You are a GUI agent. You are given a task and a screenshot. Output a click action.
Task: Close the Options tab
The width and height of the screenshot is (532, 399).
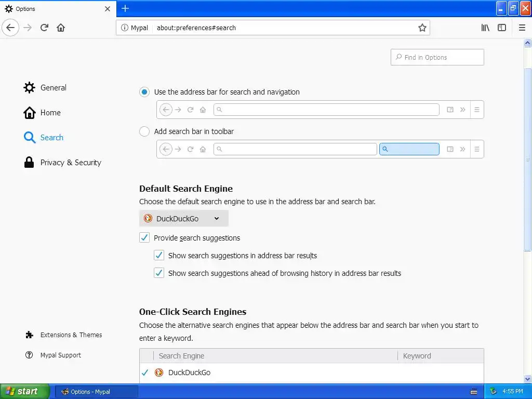108,9
